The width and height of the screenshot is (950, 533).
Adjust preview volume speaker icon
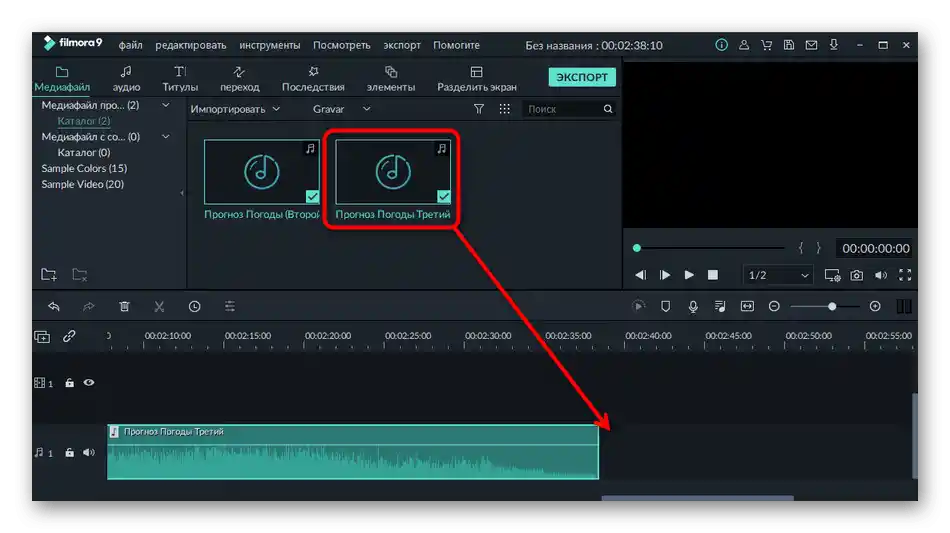[x=881, y=276]
